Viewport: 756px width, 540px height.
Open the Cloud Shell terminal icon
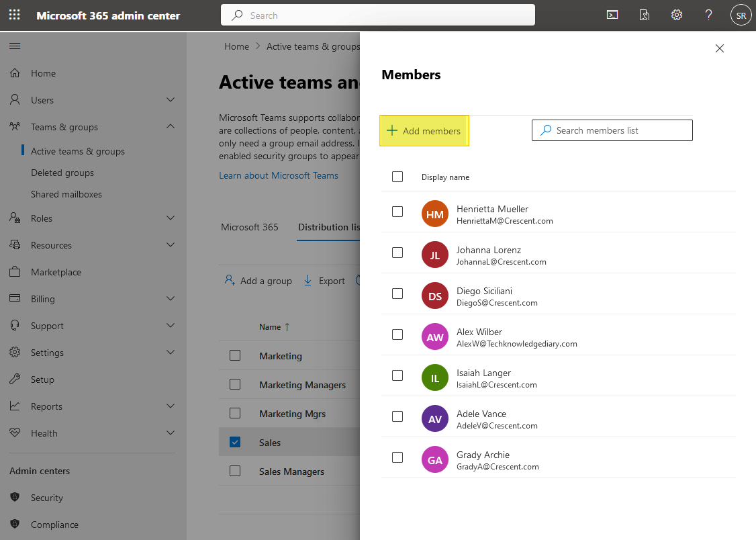[x=612, y=14]
